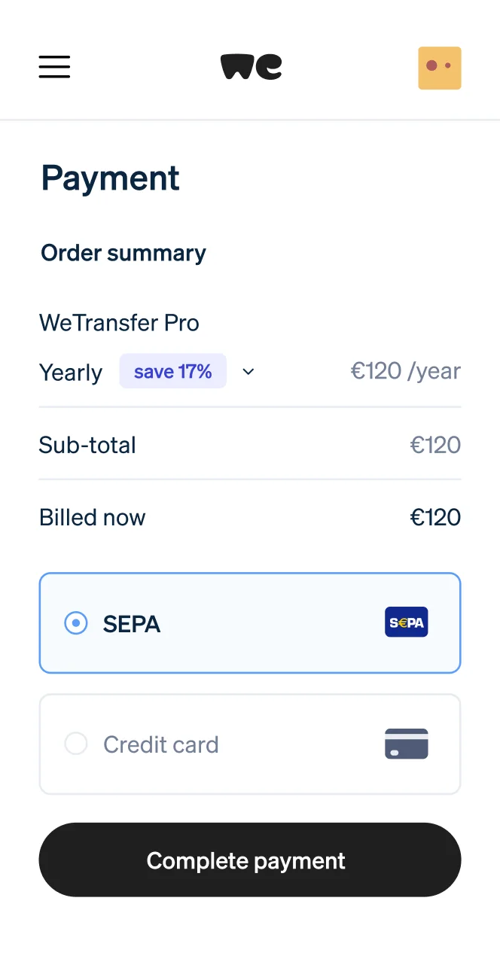
Task: Click the WeTransfer Pro plan name
Action: (x=119, y=323)
